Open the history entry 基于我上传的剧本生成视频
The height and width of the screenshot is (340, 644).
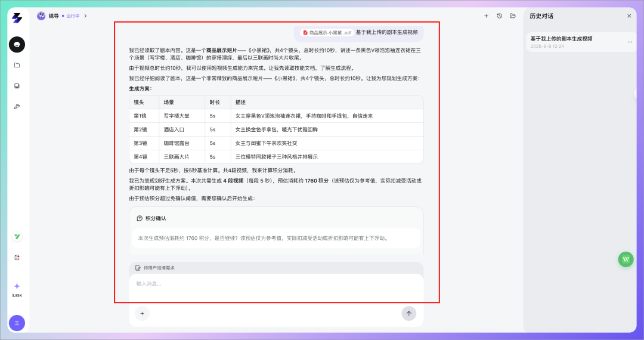point(581,42)
